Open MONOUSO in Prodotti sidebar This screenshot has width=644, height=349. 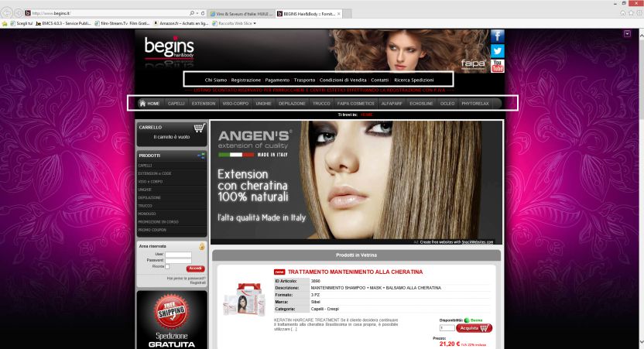point(147,214)
